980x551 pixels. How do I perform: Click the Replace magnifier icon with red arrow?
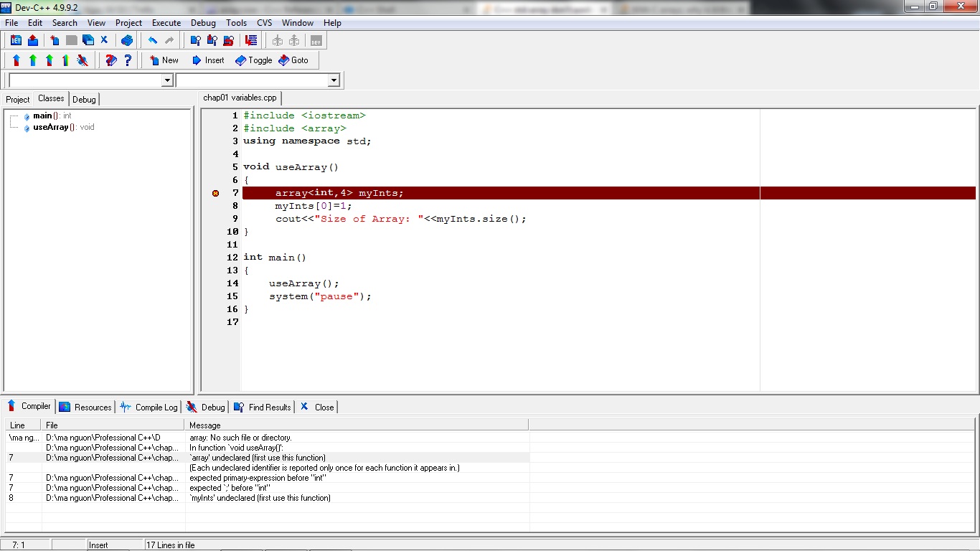point(228,40)
